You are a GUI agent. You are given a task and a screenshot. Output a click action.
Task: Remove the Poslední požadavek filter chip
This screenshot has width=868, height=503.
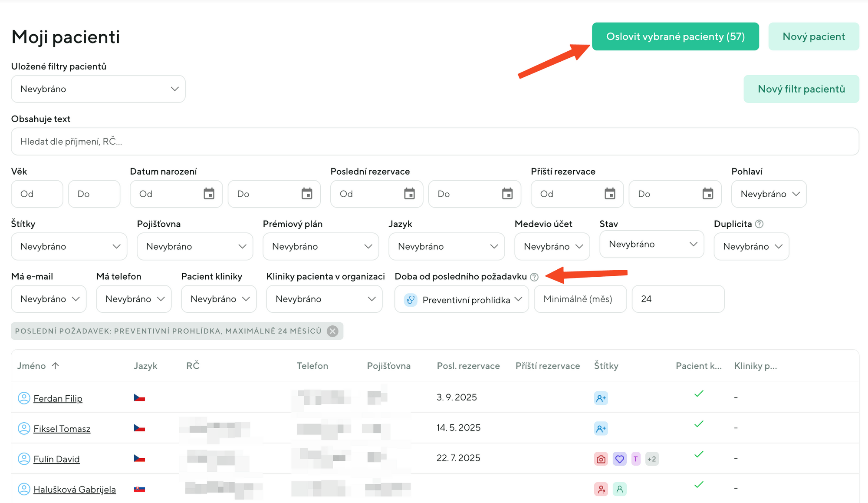333,331
